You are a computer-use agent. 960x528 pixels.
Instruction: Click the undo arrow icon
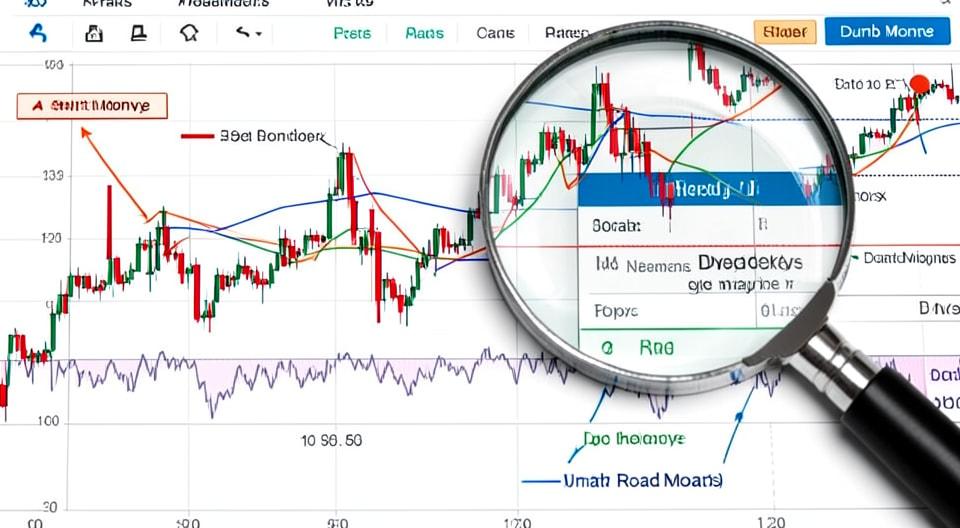242,32
